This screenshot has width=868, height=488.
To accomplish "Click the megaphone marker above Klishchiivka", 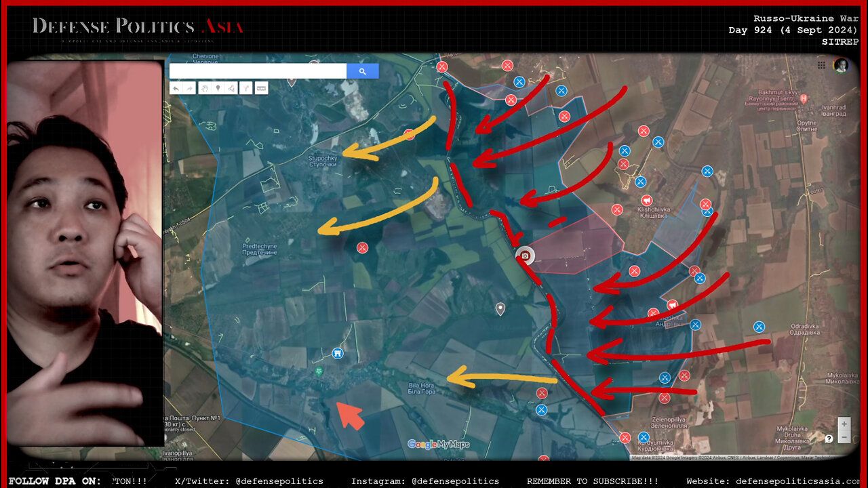I will (647, 201).
